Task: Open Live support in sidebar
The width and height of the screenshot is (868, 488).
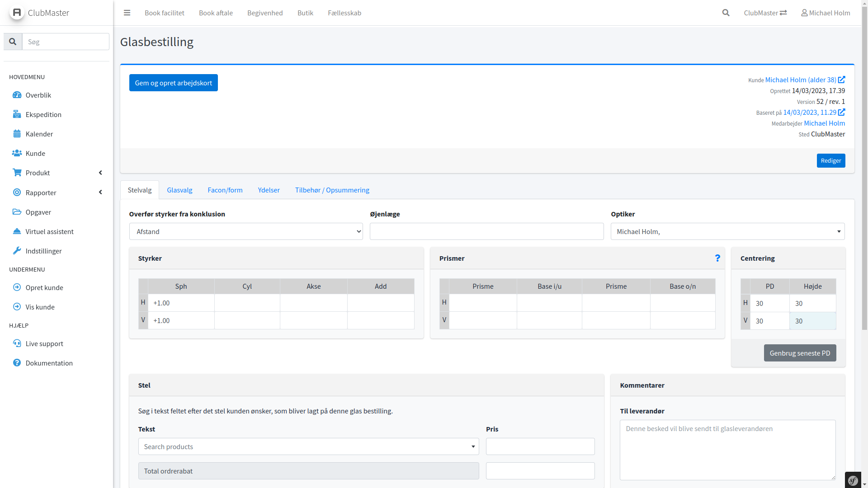Action: tap(44, 343)
